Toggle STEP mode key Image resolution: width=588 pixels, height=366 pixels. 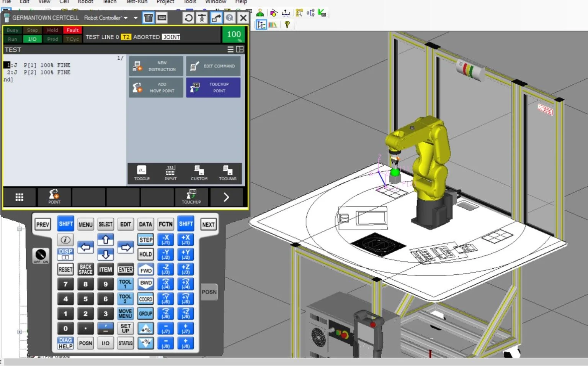pyautogui.click(x=146, y=240)
